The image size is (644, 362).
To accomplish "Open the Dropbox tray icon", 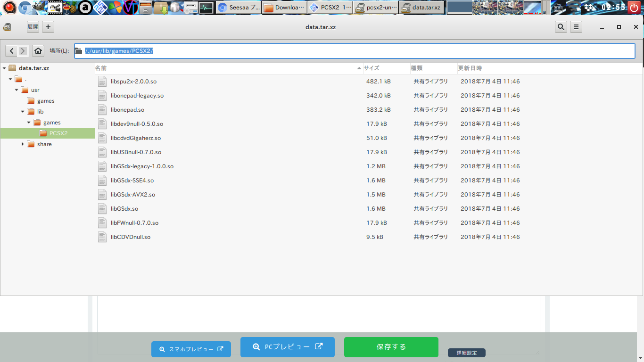I will click(x=588, y=8).
